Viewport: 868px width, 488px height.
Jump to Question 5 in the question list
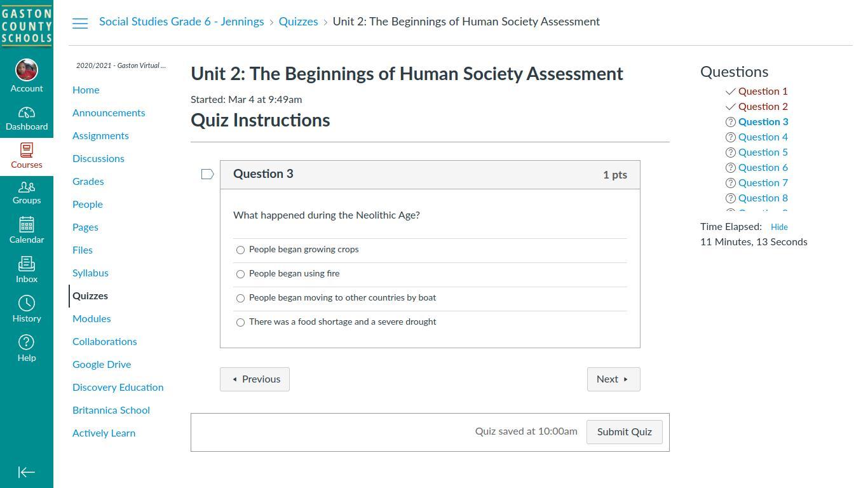pyautogui.click(x=763, y=152)
